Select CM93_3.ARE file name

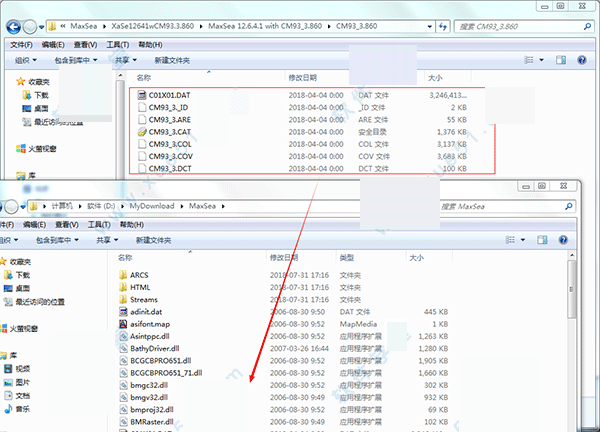click(x=169, y=119)
